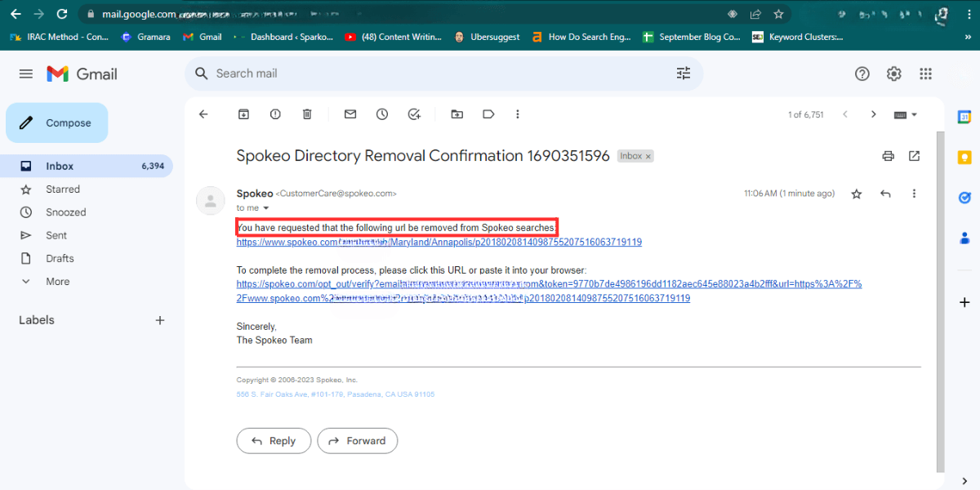This screenshot has width=980, height=490.
Task: Click the Reply button below the message
Action: pyautogui.click(x=274, y=441)
